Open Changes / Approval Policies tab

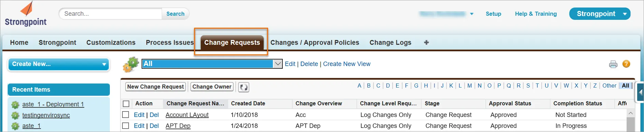click(x=315, y=42)
